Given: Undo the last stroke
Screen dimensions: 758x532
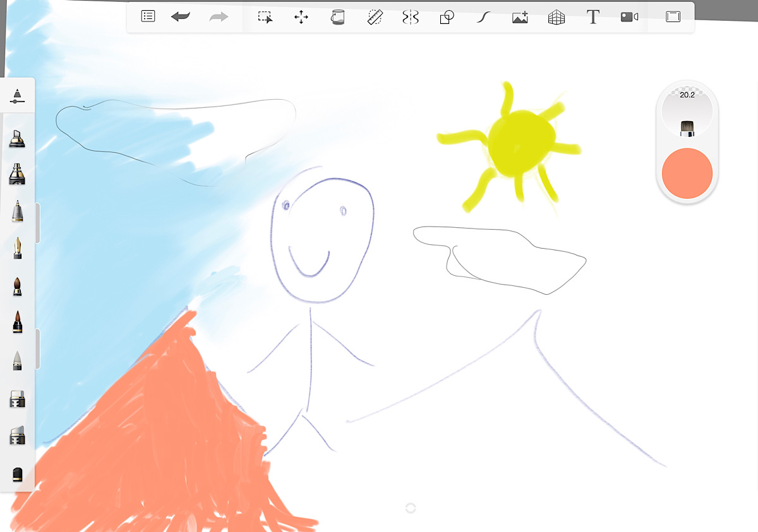Looking at the screenshot, I should (181, 17).
